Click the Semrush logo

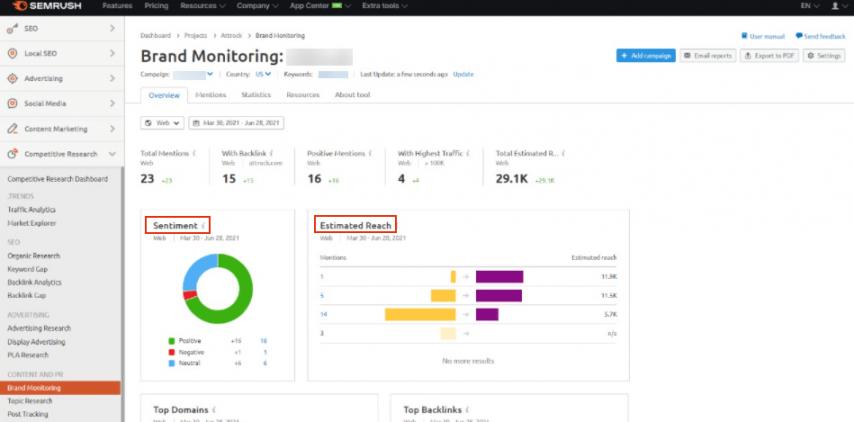48,6
